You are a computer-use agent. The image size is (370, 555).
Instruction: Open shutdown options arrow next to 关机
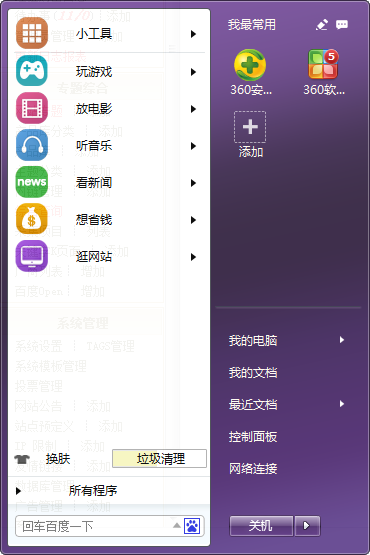(x=307, y=526)
